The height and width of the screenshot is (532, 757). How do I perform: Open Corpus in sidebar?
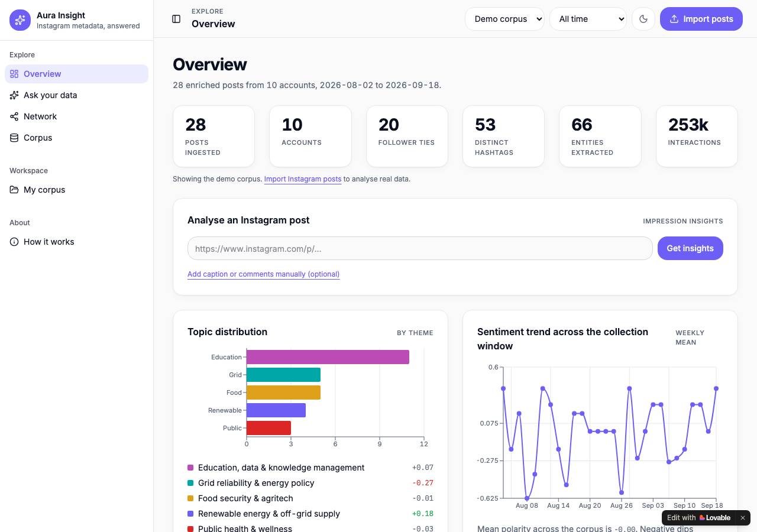(x=76, y=138)
